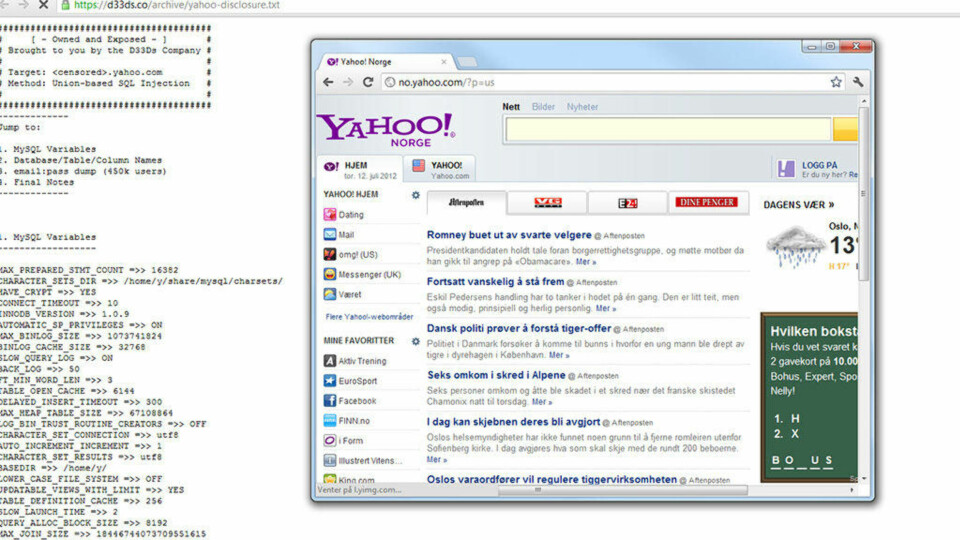Open omg! (US) sidebar entry

[x=350, y=254]
